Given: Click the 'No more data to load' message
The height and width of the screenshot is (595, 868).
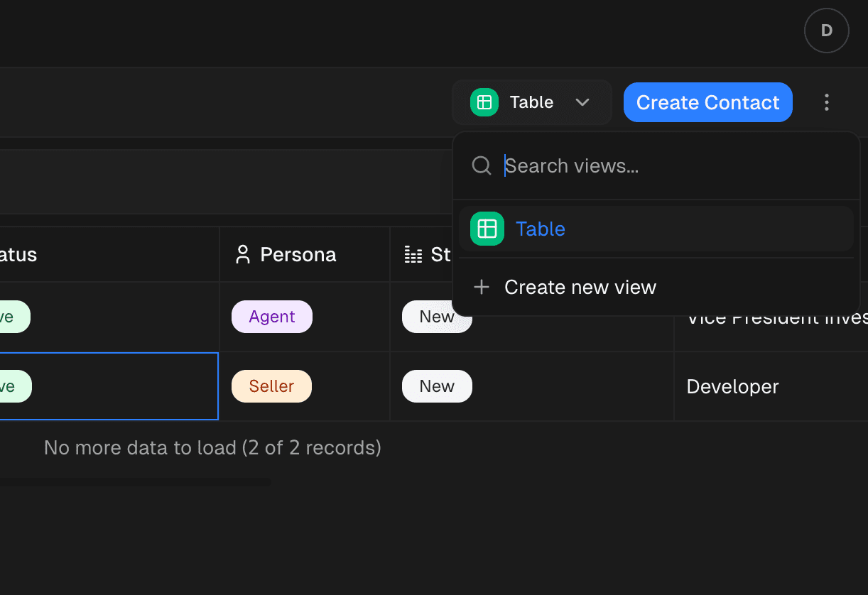Looking at the screenshot, I should [212, 447].
